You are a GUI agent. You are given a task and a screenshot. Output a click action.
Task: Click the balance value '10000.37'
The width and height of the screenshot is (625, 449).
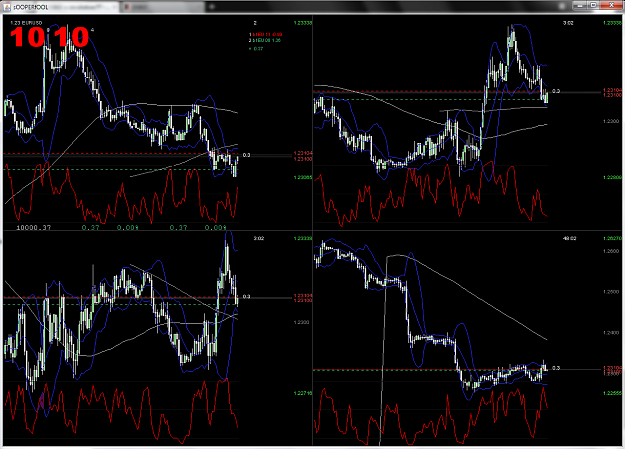click(33, 228)
